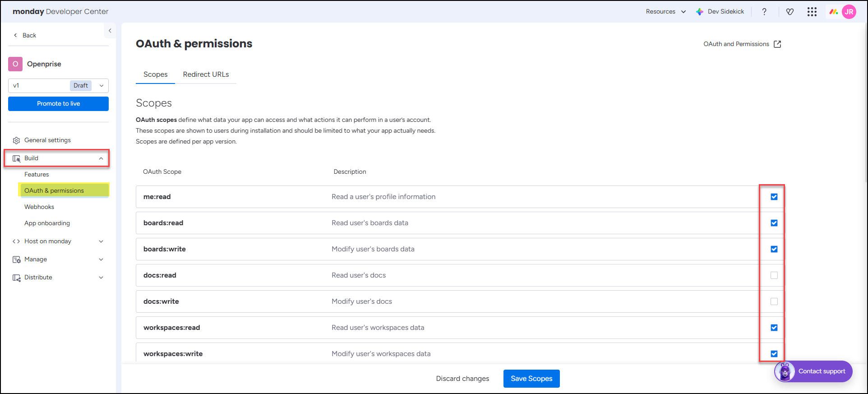Click the Dev Sidekick sparkle icon

tap(699, 12)
